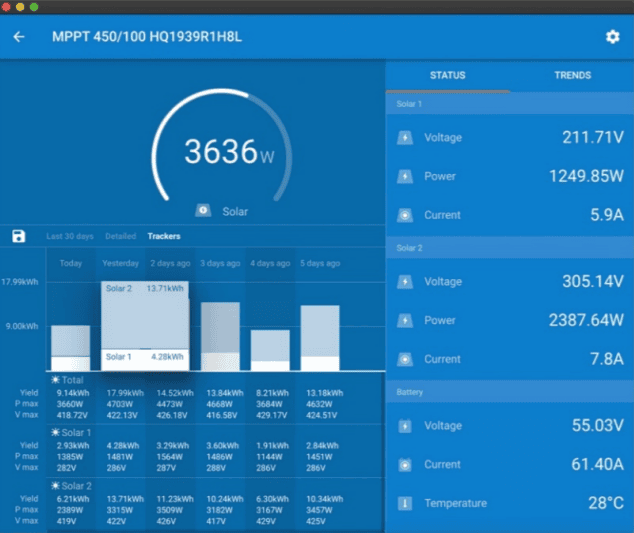Click the 3 days ago bar
Image resolution: width=634 pixels, height=533 pixels.
220,336
